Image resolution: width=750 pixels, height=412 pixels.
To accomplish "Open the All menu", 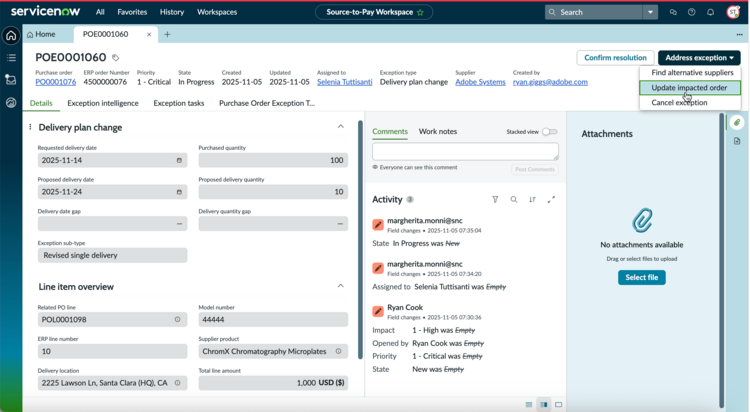I will pyautogui.click(x=100, y=12).
